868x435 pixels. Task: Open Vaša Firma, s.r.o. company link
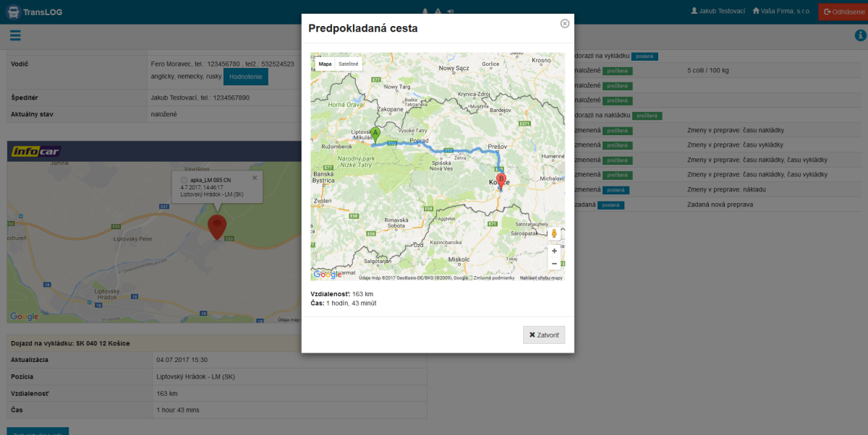[780, 11]
